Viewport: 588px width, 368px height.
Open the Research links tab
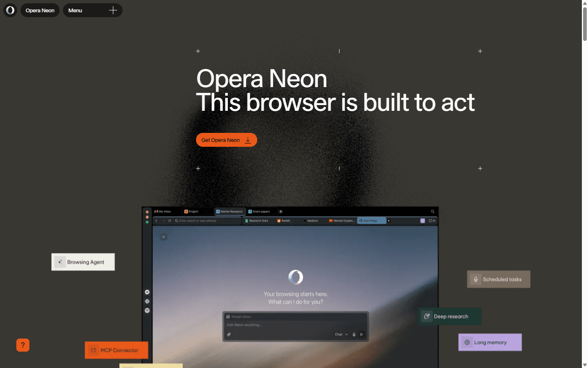click(x=257, y=221)
